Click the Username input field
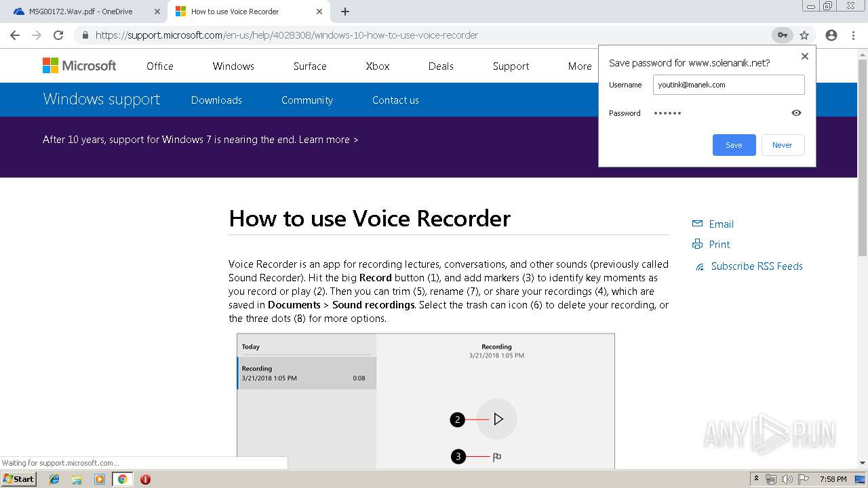 coord(729,85)
